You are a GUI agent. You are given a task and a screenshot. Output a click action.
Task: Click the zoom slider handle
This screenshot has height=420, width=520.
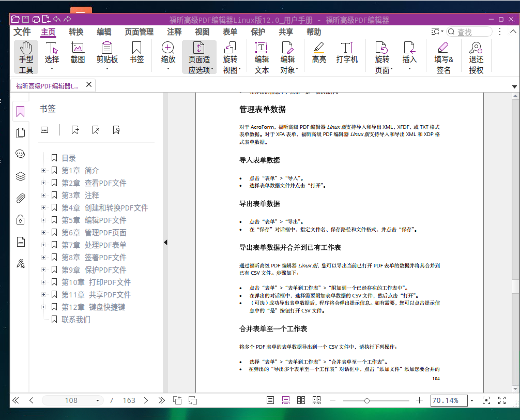tap(367, 401)
